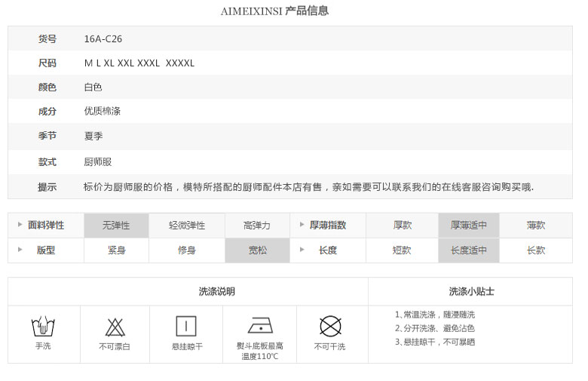Select the 无弹性 option cell
Screen dimensions: 588x381
(116, 226)
